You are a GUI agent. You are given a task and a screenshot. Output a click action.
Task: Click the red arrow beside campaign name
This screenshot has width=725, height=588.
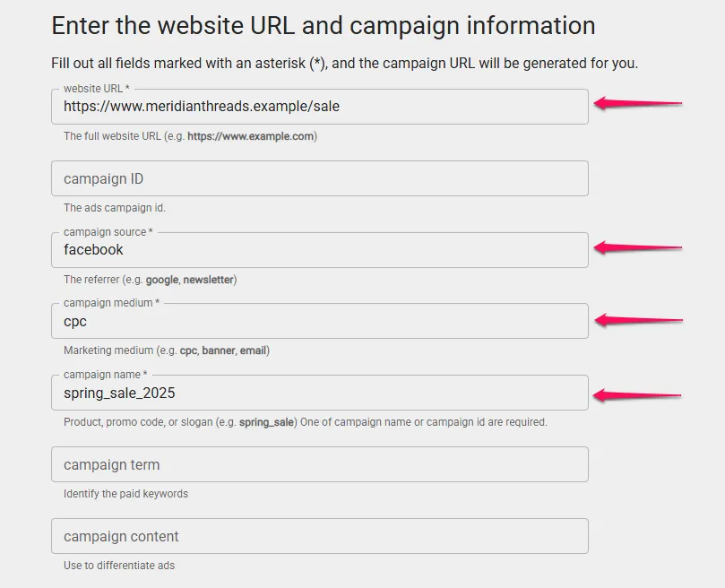point(637,394)
